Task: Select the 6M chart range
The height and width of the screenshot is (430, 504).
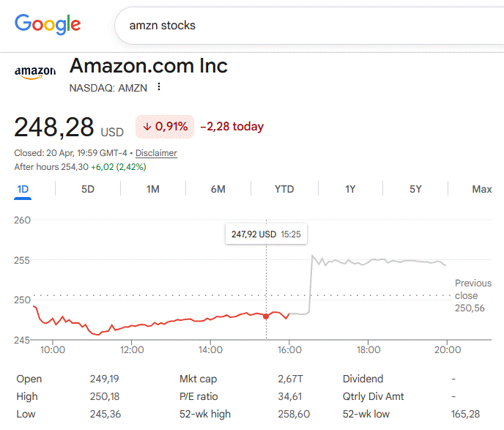Action: point(218,189)
